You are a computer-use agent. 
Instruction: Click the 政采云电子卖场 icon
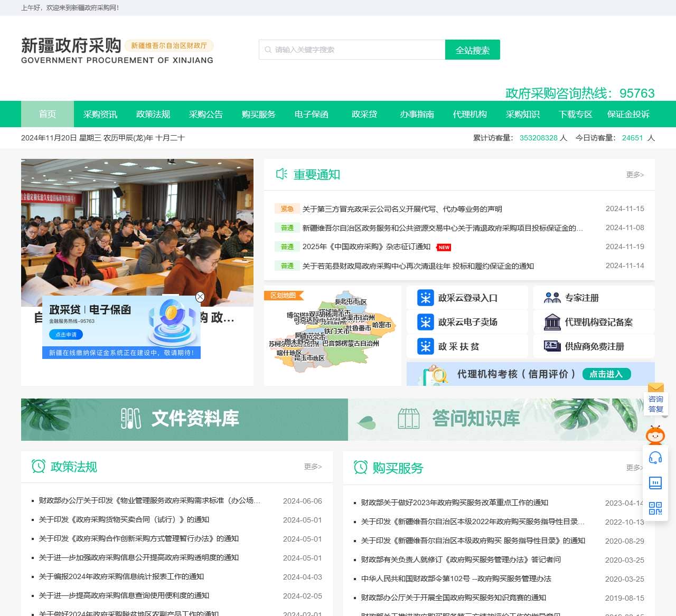click(425, 322)
